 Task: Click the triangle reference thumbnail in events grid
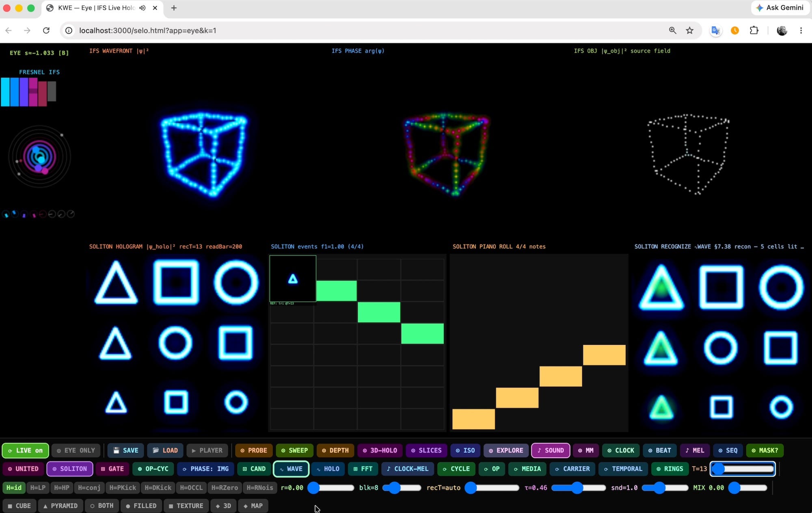(x=293, y=279)
